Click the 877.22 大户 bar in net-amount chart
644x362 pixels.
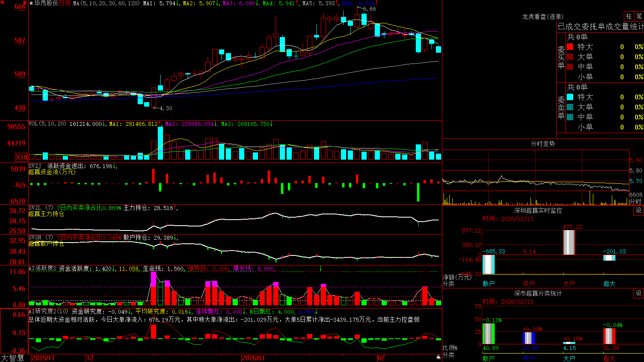569,242
